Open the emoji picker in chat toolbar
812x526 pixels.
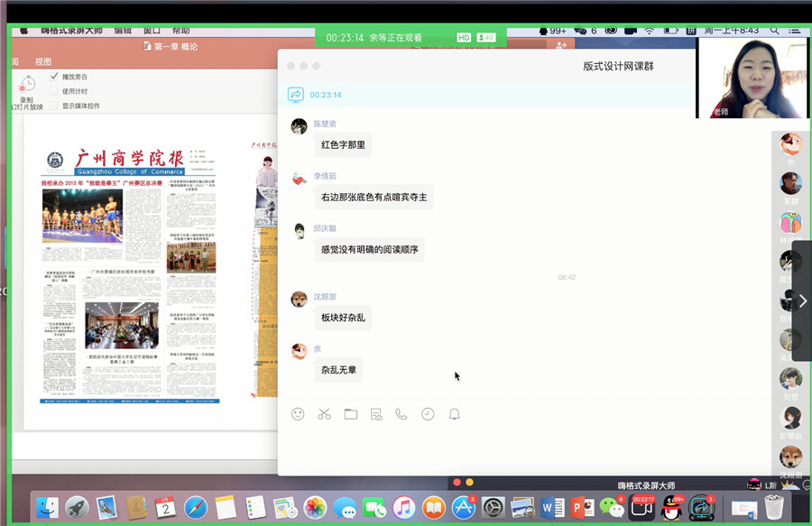(x=298, y=414)
